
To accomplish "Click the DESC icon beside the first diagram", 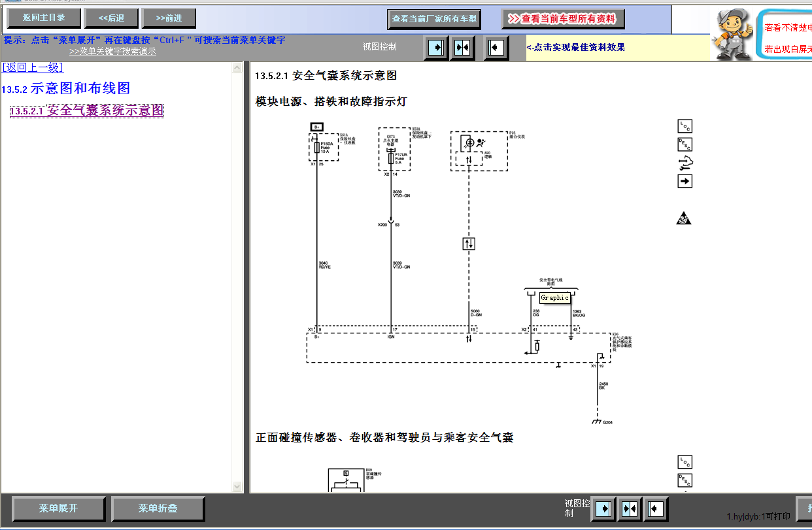I will pos(685,144).
